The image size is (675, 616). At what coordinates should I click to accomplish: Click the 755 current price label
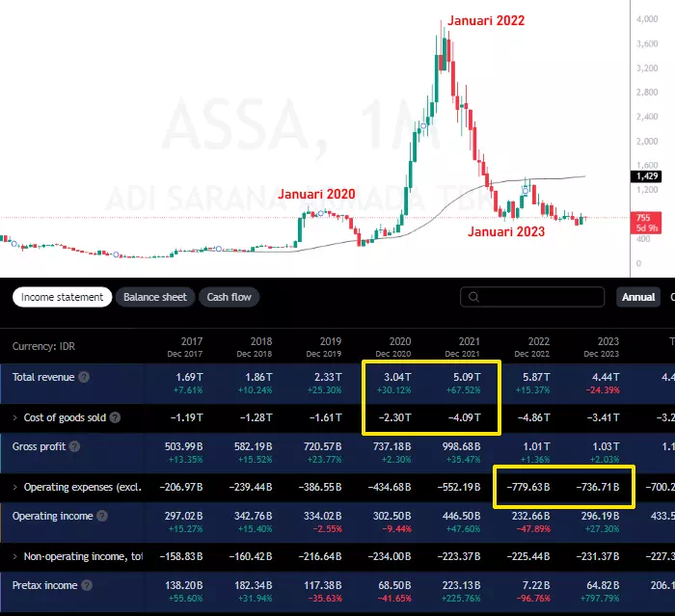(x=646, y=223)
